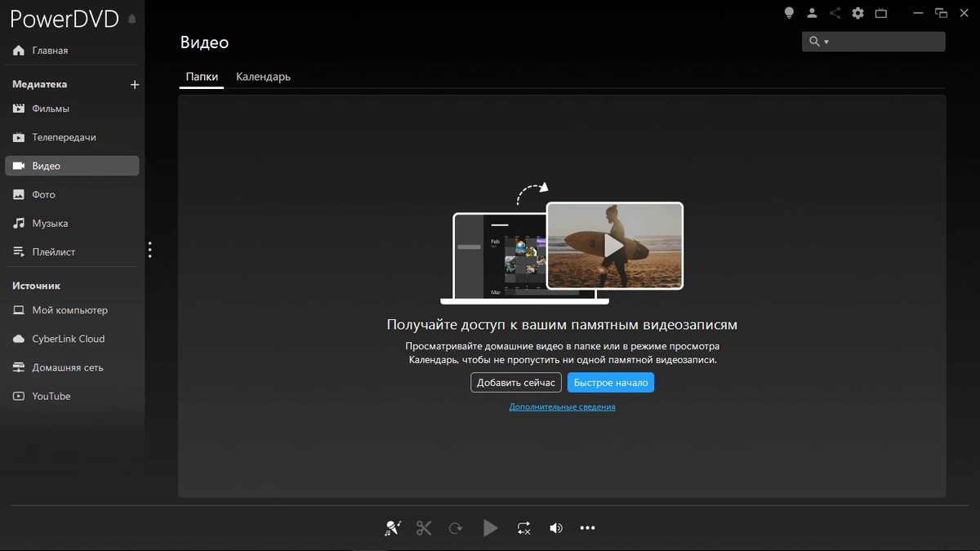Click the lightbulb tips icon
The height and width of the screenshot is (551, 980).
coord(789,13)
